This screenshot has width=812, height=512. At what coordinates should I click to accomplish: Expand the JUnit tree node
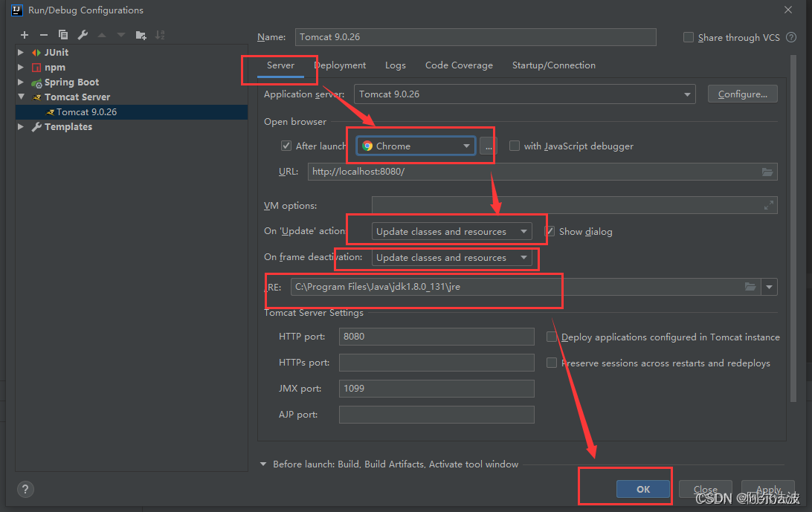(x=21, y=52)
